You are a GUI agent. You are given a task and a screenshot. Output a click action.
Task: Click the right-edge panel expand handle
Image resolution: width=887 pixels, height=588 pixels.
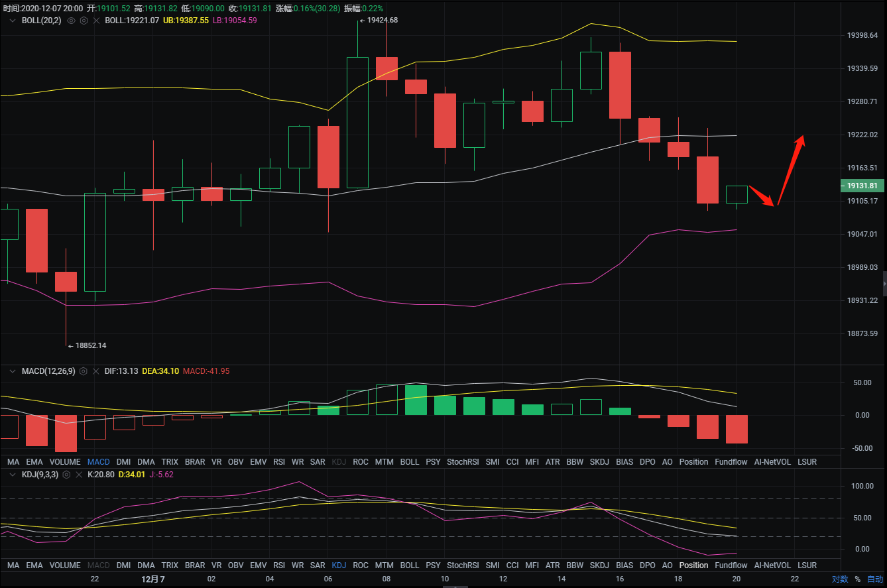pyautogui.click(x=884, y=284)
